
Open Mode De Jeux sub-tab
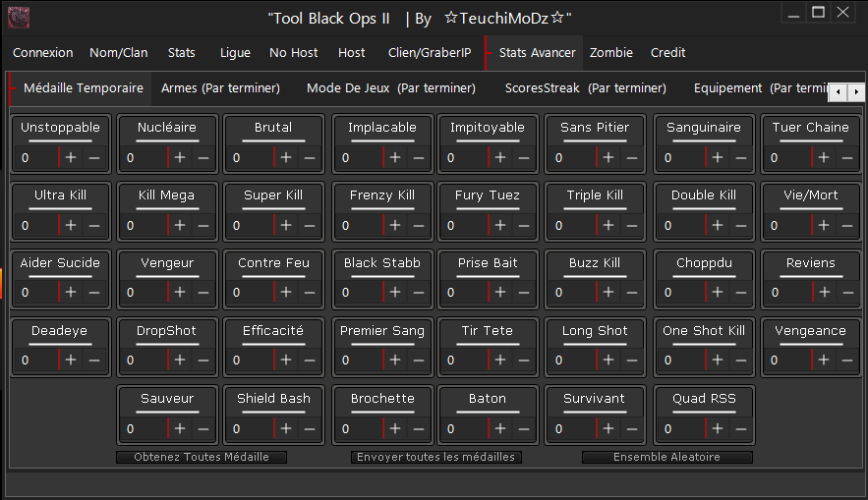391,88
